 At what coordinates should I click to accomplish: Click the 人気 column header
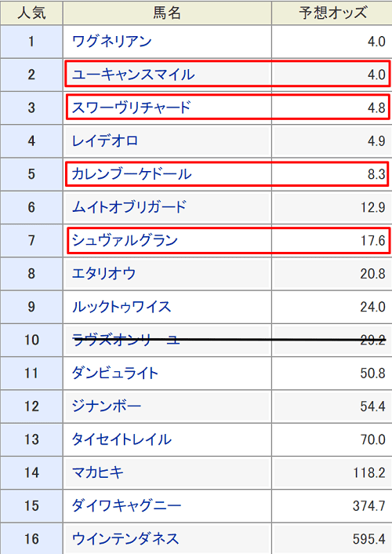pyautogui.click(x=31, y=13)
